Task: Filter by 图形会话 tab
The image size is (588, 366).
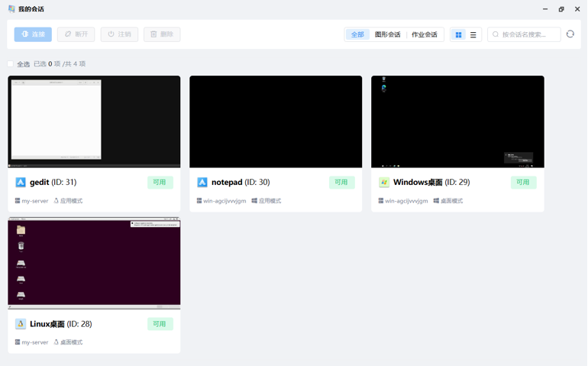Action: [x=387, y=34]
